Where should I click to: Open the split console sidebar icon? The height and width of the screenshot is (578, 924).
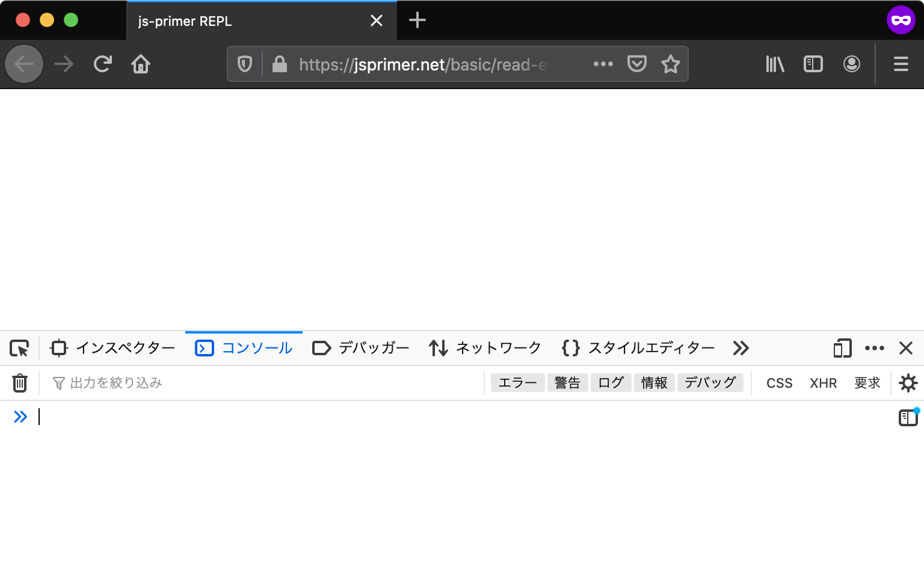pos(907,417)
